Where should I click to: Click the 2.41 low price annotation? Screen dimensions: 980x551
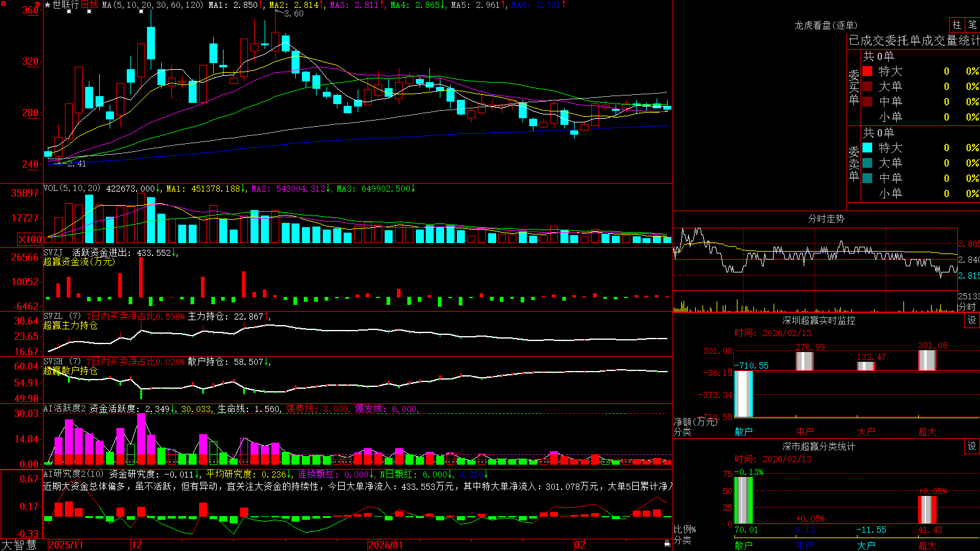tap(77, 163)
